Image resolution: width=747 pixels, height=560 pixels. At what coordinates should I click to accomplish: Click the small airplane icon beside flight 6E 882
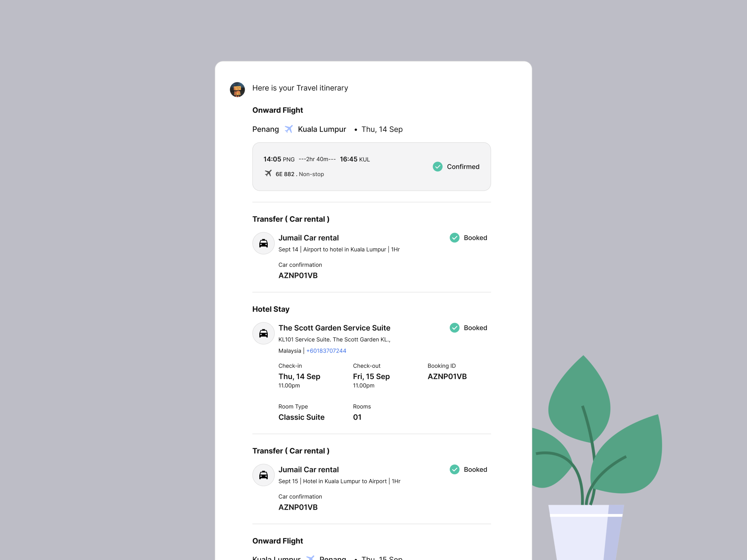point(269,174)
